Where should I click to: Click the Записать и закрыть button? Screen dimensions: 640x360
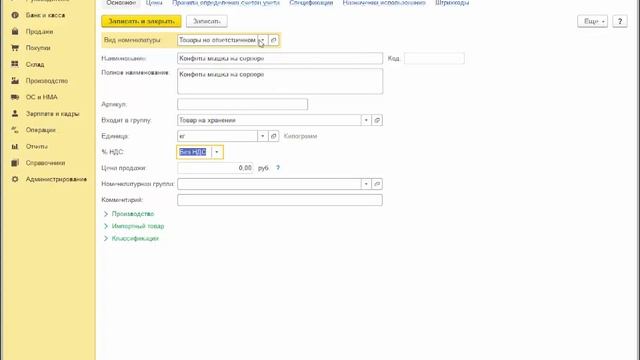click(141, 21)
